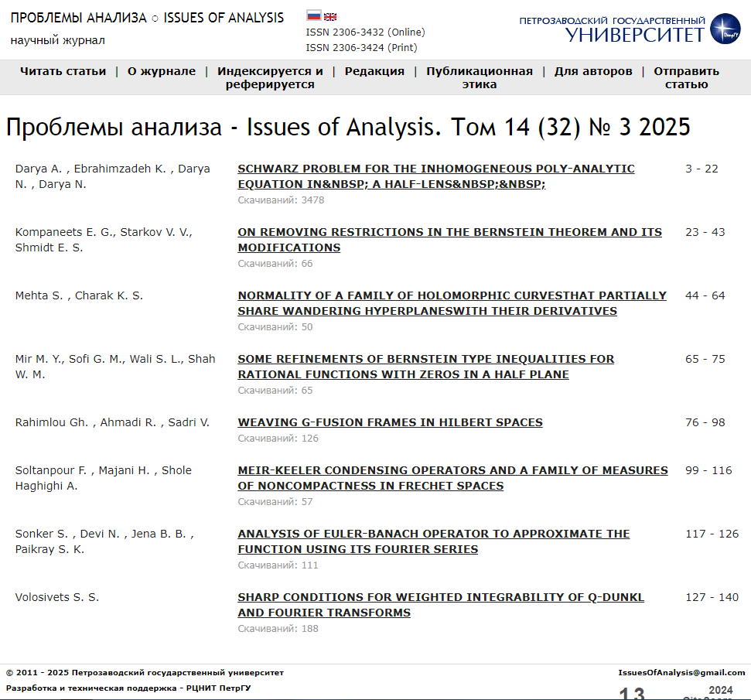Image resolution: width=751 pixels, height=700 pixels.
Task: Open the Q-Dunkl and Fourier transforms article
Action: tap(440, 605)
